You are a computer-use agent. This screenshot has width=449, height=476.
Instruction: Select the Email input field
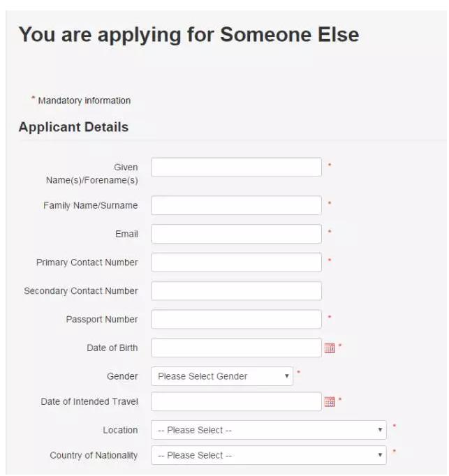(x=236, y=234)
